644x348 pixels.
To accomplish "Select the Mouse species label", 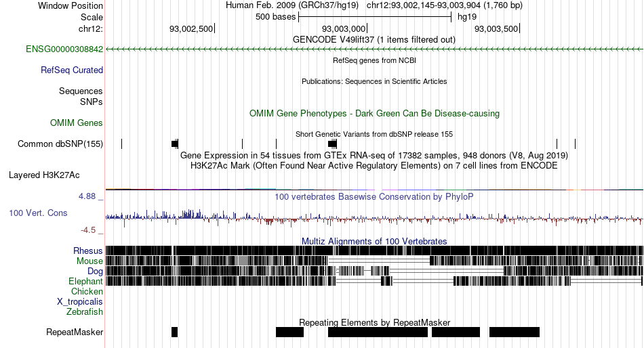I will [89, 261].
